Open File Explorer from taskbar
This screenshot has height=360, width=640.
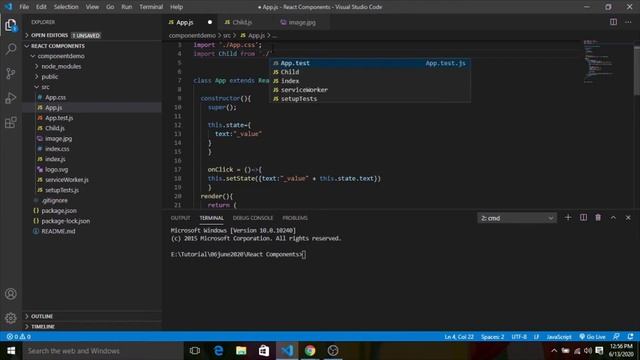coord(241,351)
